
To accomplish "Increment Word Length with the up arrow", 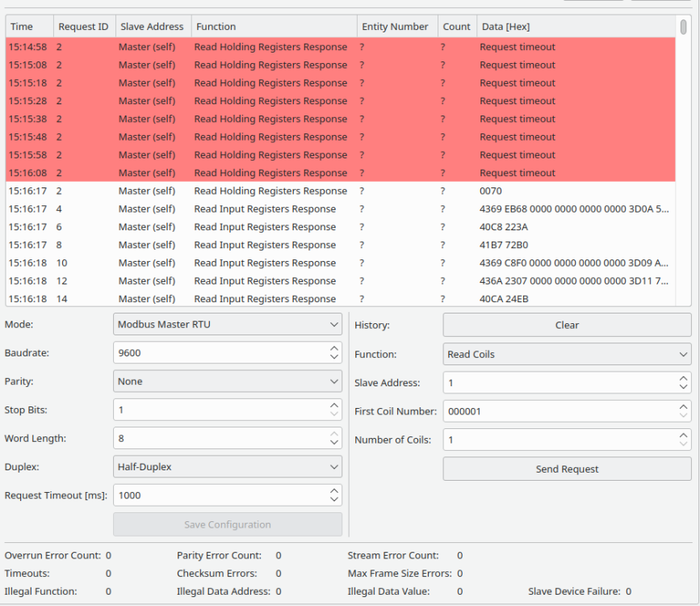I will [334, 434].
